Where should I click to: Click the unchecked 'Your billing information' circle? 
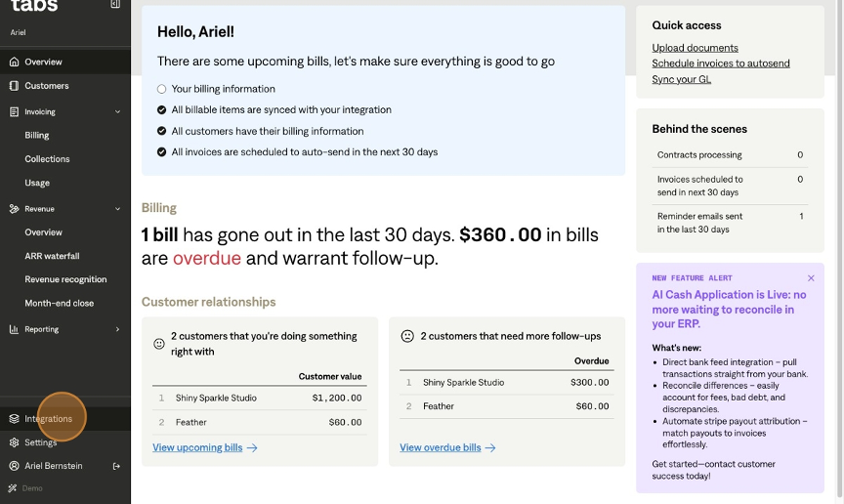click(x=162, y=89)
